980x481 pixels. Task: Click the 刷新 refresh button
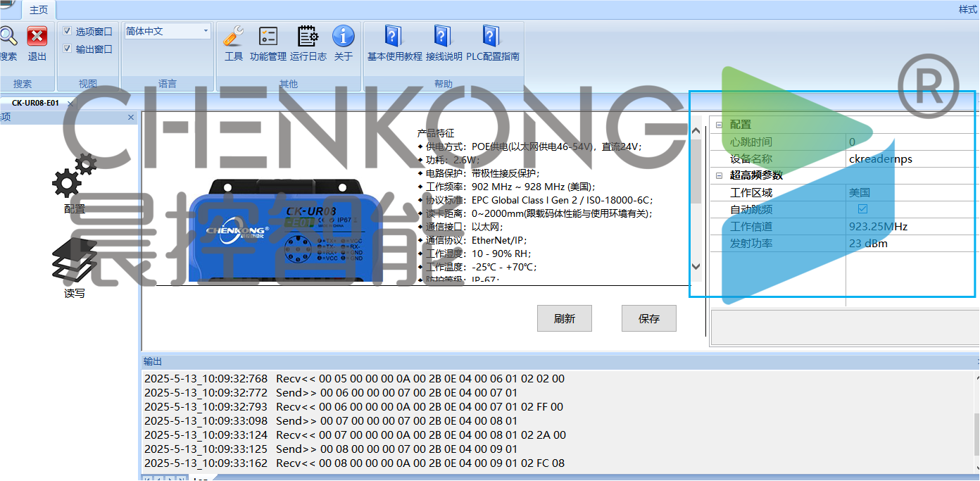click(x=565, y=318)
